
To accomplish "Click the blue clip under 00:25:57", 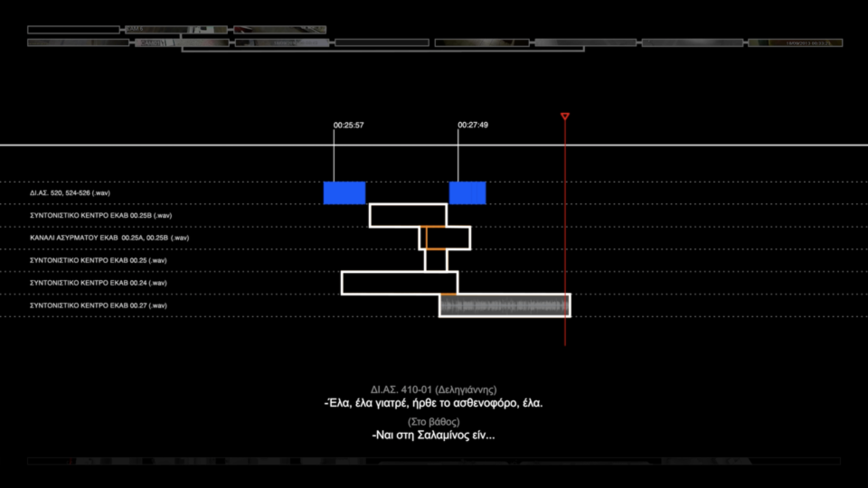I will pyautogui.click(x=344, y=192).
